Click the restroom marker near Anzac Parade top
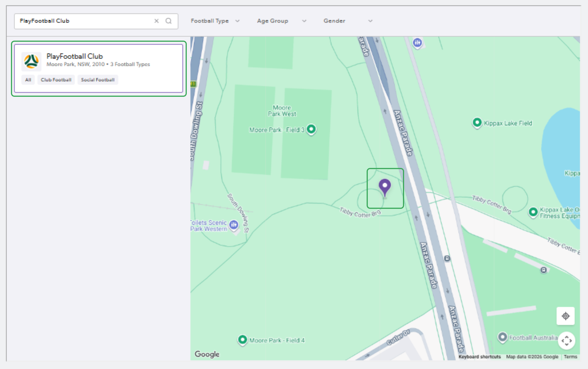The height and width of the screenshot is (369, 588). tap(417, 43)
